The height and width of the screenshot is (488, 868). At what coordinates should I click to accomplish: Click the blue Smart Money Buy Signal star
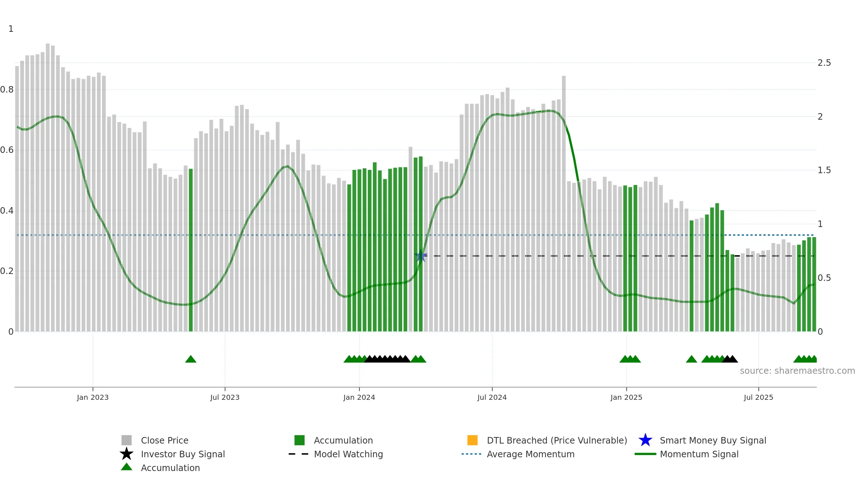coord(645,440)
